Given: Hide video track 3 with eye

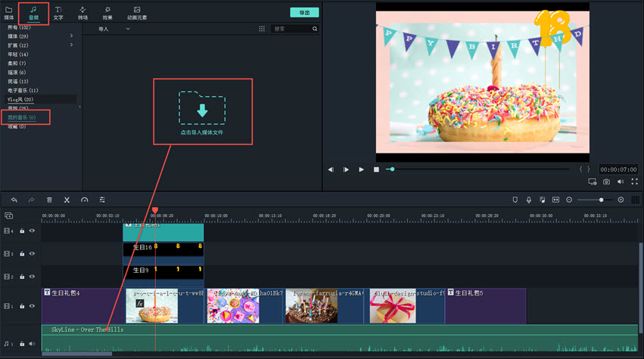Looking at the screenshot, I should click(32, 253).
